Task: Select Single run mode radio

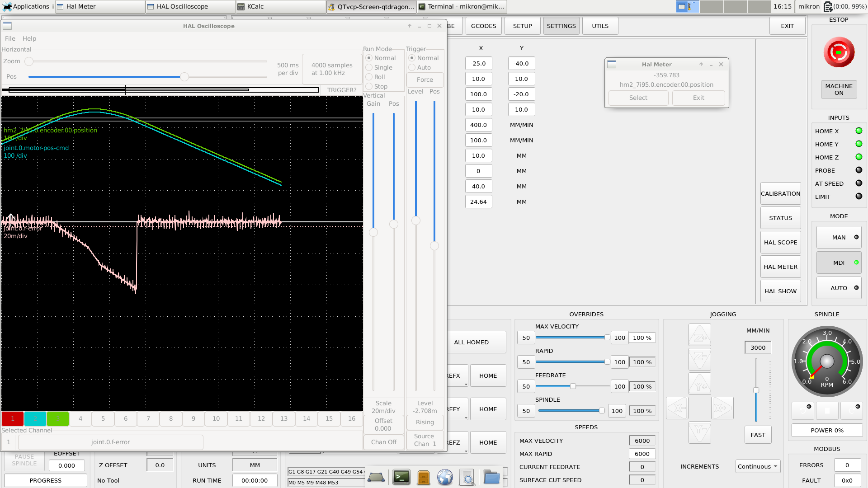Action: 369,67
